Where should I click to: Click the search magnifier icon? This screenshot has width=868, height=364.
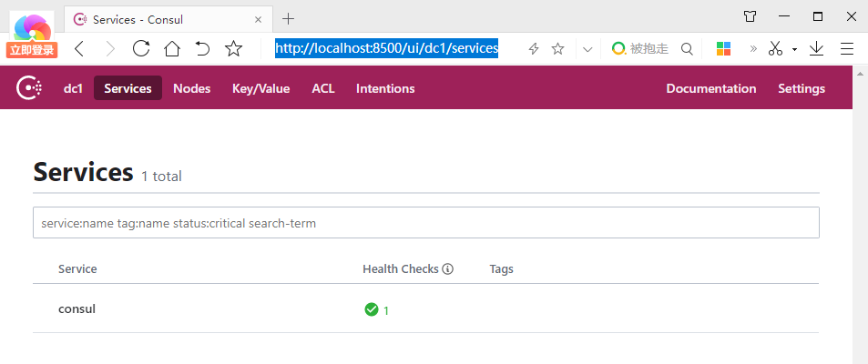[687, 48]
